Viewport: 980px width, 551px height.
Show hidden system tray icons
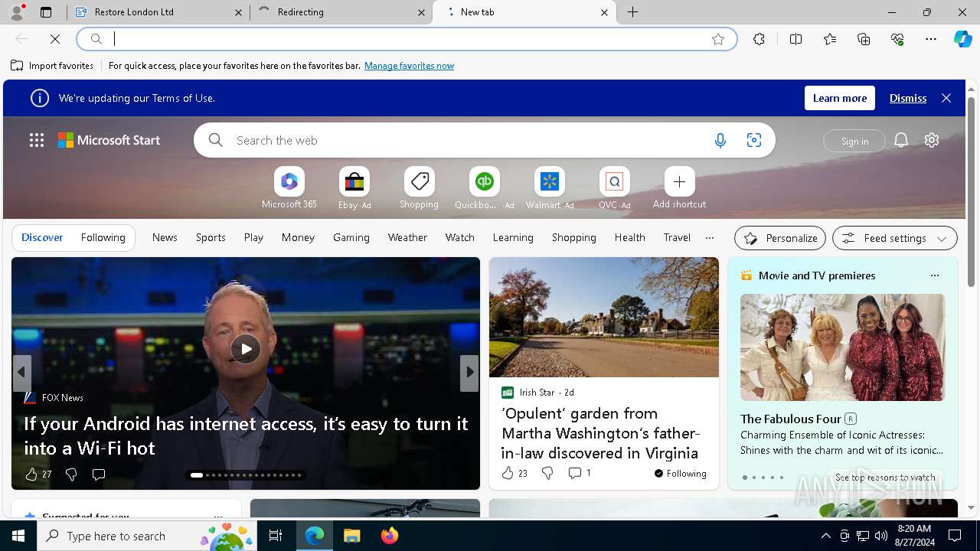(x=825, y=536)
